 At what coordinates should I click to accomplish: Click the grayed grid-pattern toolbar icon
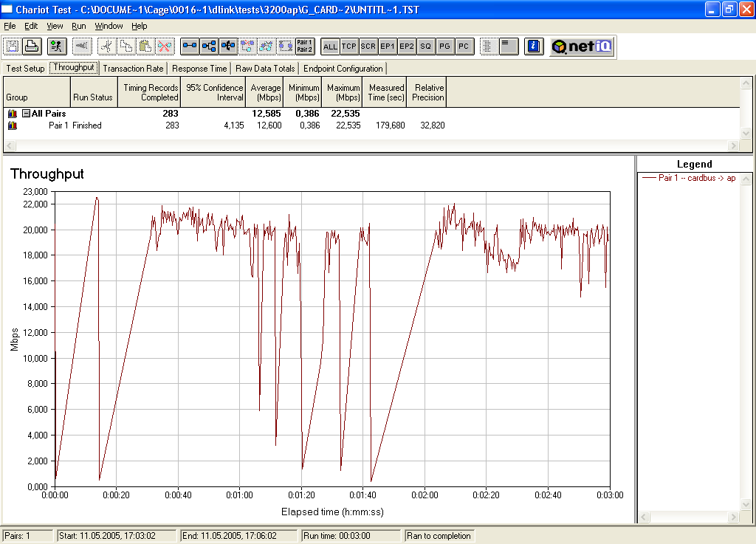[x=489, y=47]
